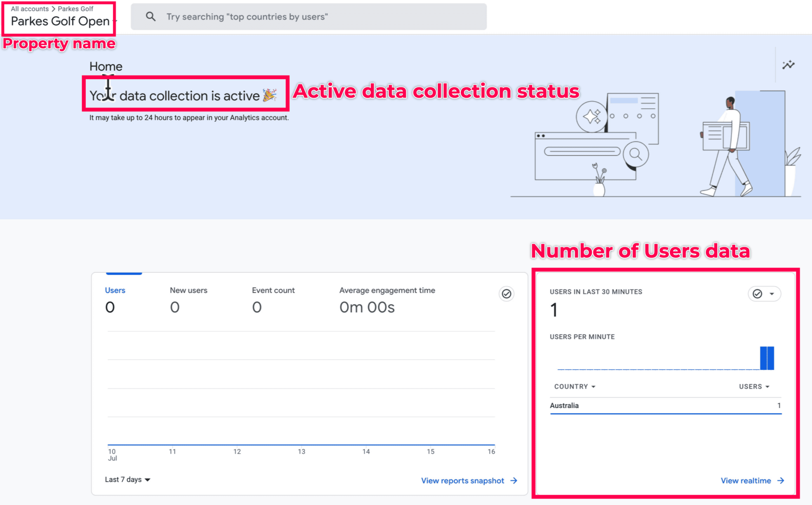Focus the search box with top countries hint
Screen dimensions: 812x505
308,17
